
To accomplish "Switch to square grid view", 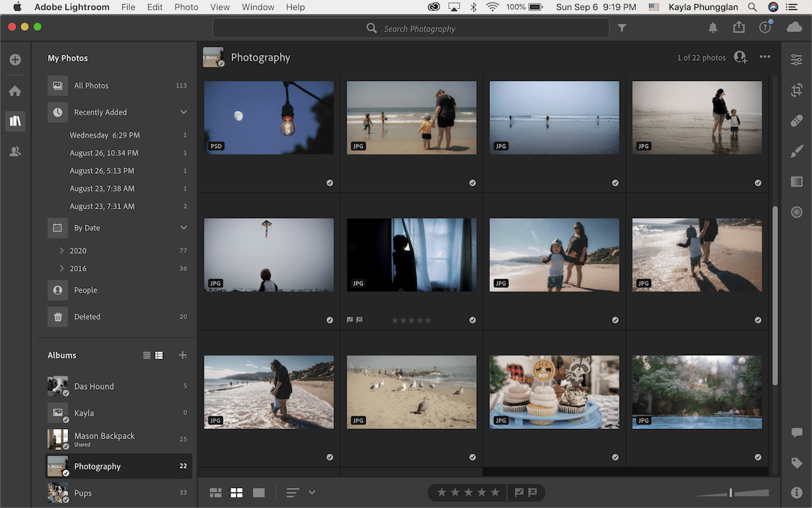I will tap(236, 493).
